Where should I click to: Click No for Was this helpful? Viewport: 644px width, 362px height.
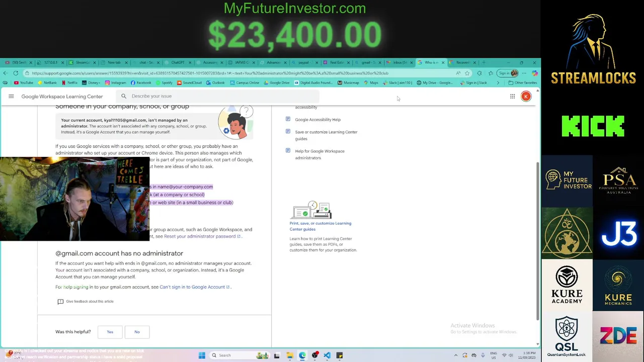pos(137,332)
